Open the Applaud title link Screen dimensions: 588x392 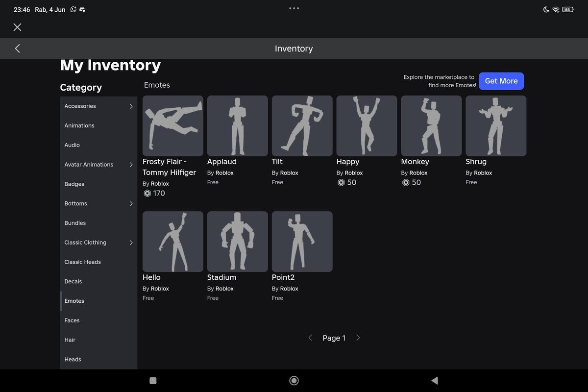[222, 162]
